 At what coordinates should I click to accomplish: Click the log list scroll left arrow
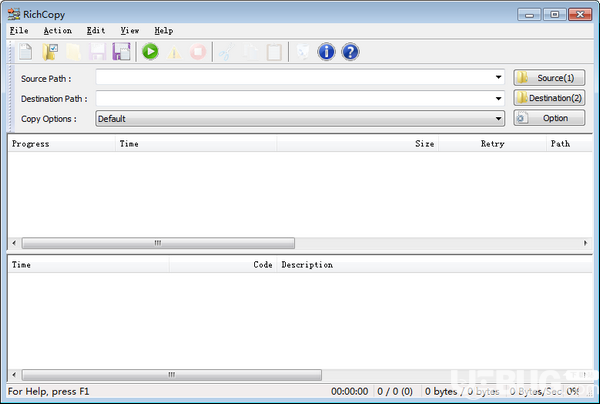pyautogui.click(x=14, y=375)
